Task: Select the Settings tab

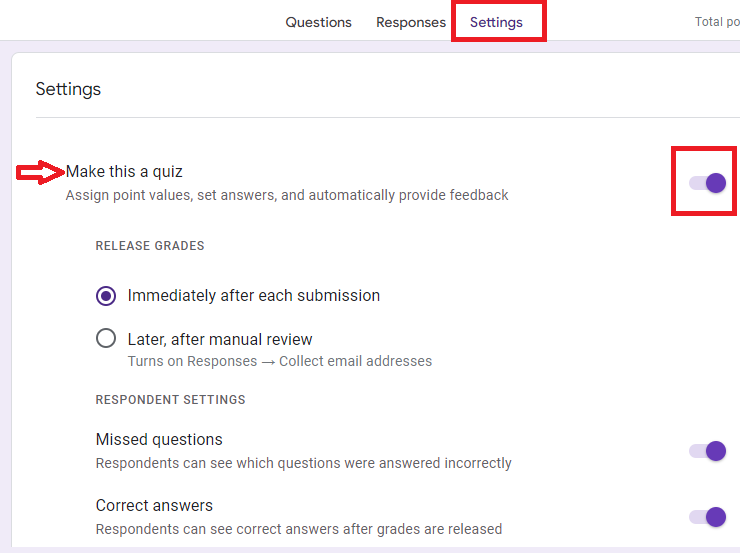Action: click(496, 22)
